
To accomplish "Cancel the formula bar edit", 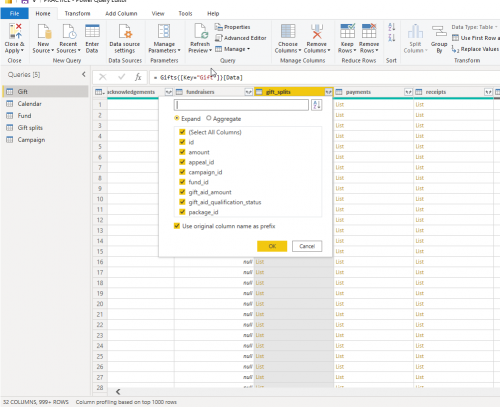I will pos(103,77).
